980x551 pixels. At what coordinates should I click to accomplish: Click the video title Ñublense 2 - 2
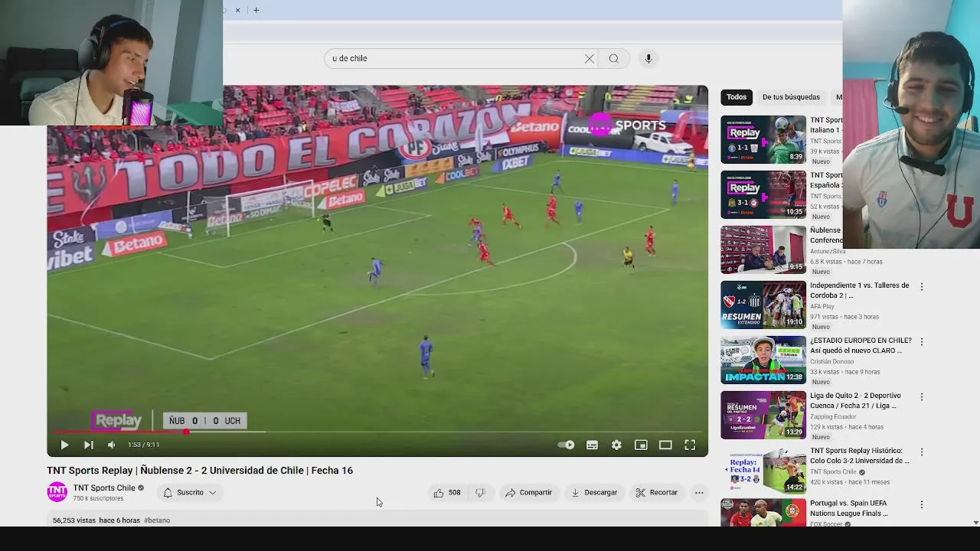[200, 471]
